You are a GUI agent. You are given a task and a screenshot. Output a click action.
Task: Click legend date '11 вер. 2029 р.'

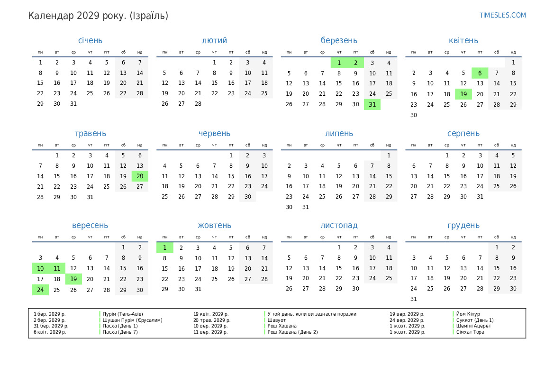pyautogui.click(x=210, y=332)
